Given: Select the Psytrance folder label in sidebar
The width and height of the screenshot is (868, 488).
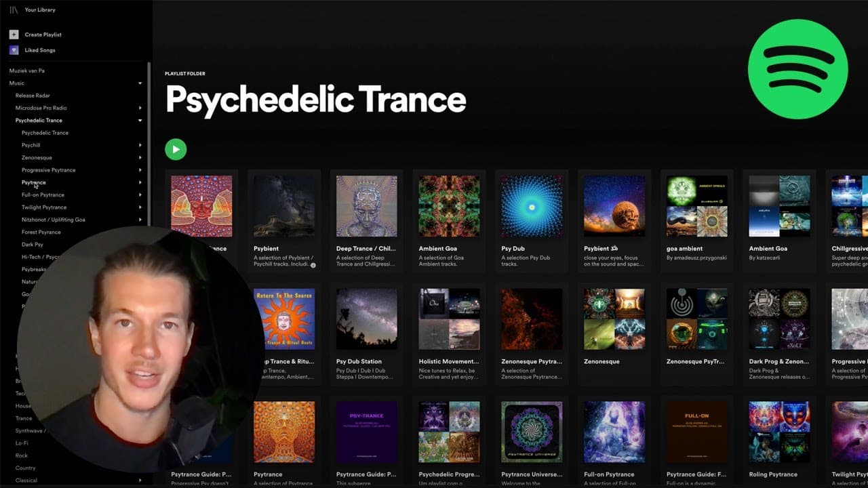Looking at the screenshot, I should (x=34, y=182).
